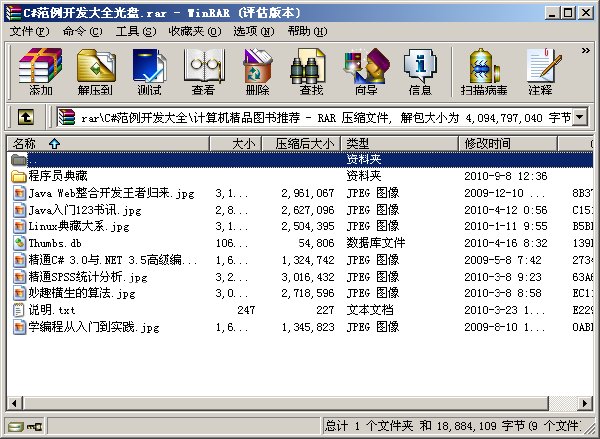
Task: Click date 2010-9-8 12:36
Action: tap(505, 176)
